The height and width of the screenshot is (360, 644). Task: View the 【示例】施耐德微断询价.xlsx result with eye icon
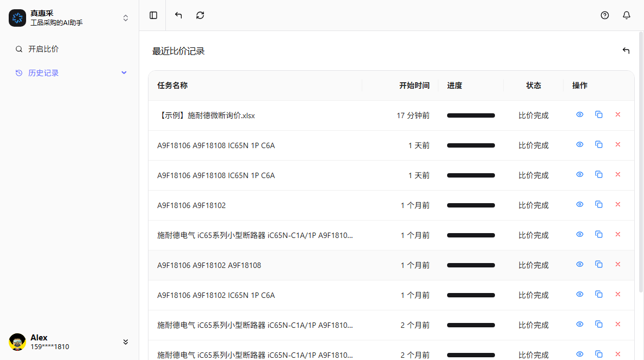pyautogui.click(x=580, y=114)
